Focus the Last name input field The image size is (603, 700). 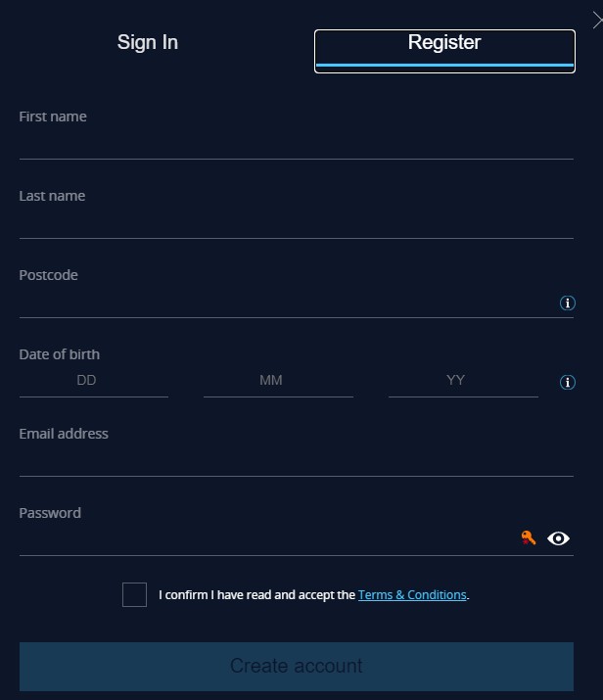(x=297, y=224)
